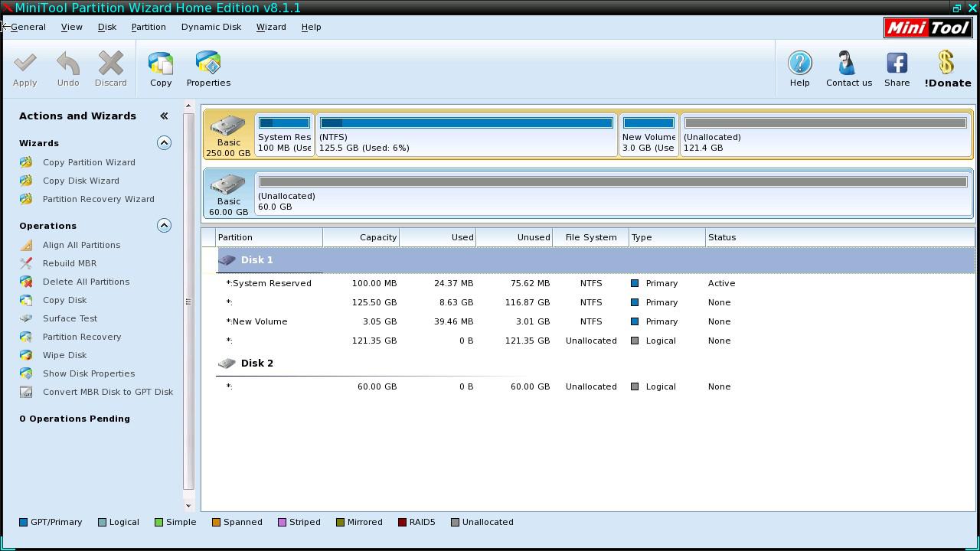This screenshot has height=551, width=980.
Task: Select 60.0 GB Unallocated block in disk map
Action: click(x=612, y=193)
